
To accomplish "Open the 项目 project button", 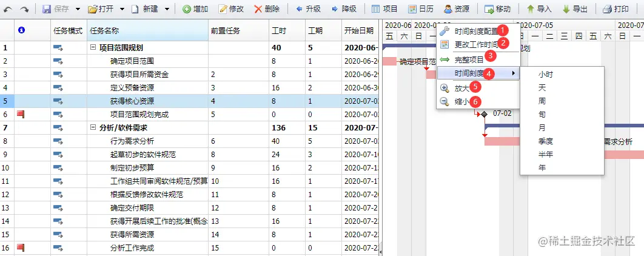I will click(384, 8).
